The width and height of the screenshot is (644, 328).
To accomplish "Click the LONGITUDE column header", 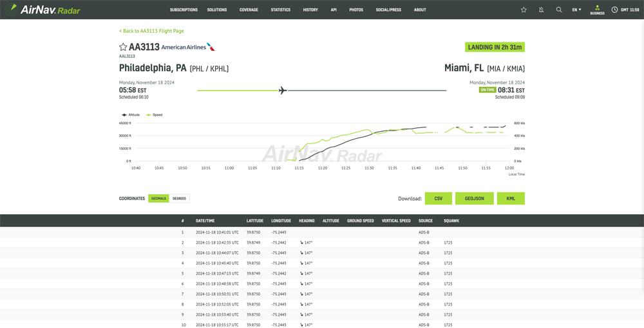I will [x=281, y=221].
